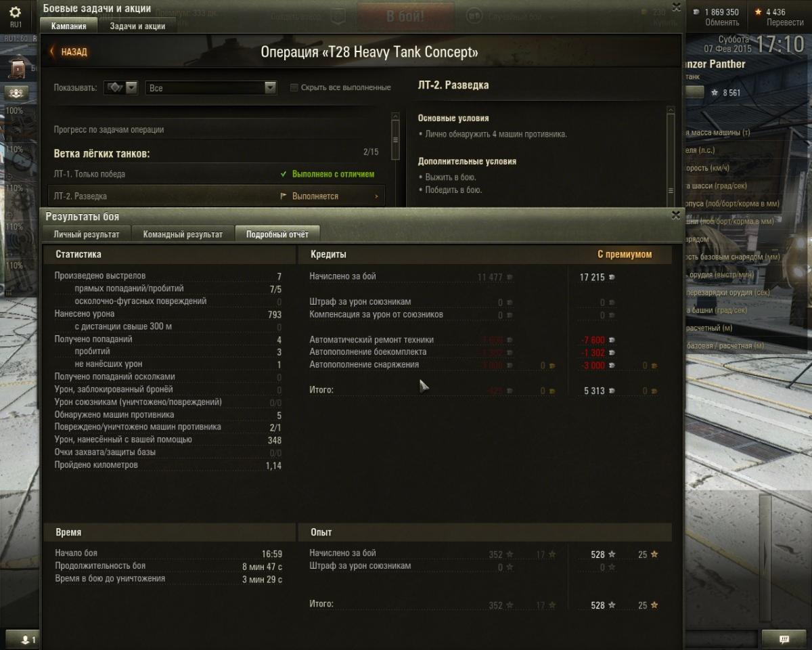Screen dimensions: 812x650
Task: Open the settings gear menu RU1
Action: tap(15, 16)
